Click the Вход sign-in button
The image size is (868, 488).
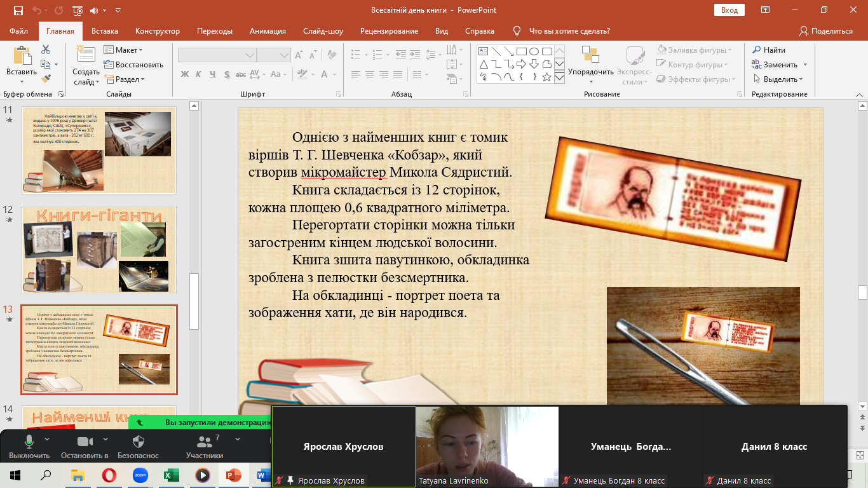[729, 10]
